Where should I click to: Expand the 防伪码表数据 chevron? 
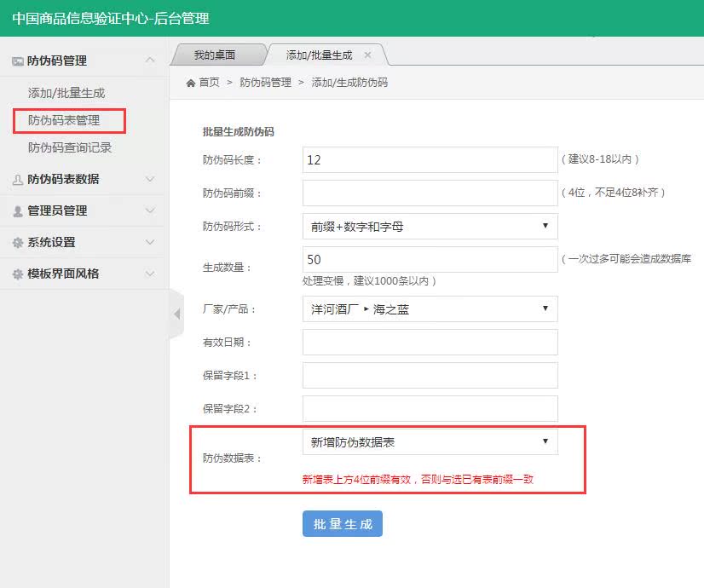tap(150, 179)
